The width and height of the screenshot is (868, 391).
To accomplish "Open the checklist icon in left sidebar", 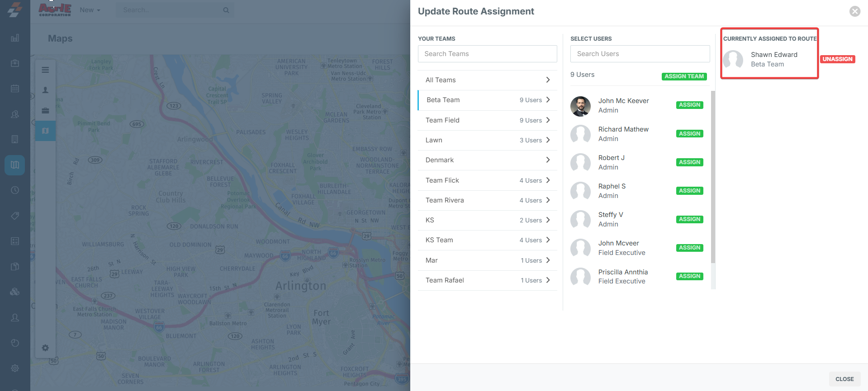I will point(15,241).
